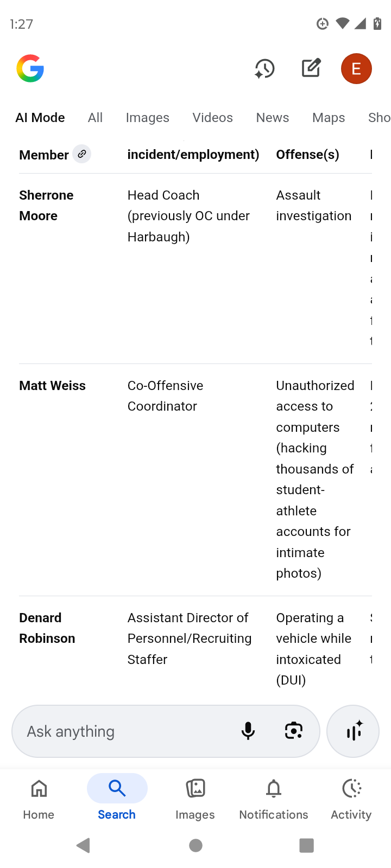
Task: Open the Images bottom navigation tab
Action: tap(195, 797)
